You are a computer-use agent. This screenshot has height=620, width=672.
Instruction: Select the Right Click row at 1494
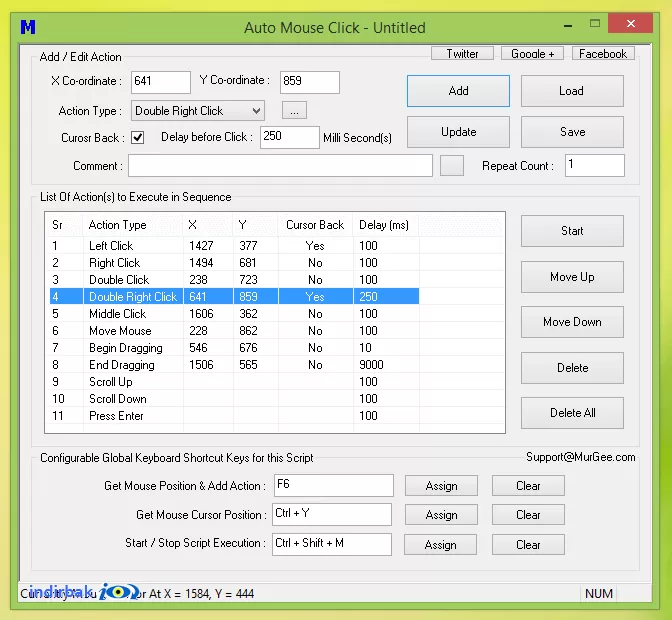[x=234, y=263]
